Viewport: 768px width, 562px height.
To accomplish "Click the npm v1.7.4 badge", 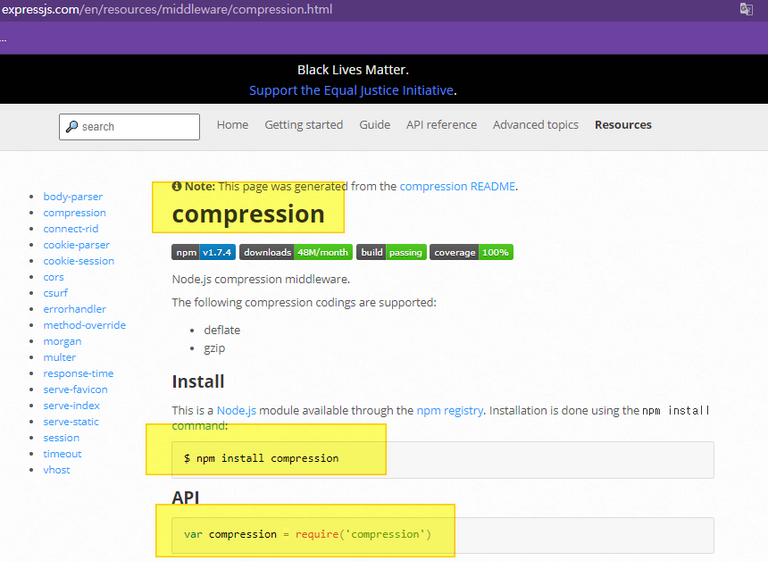I will coord(204,252).
